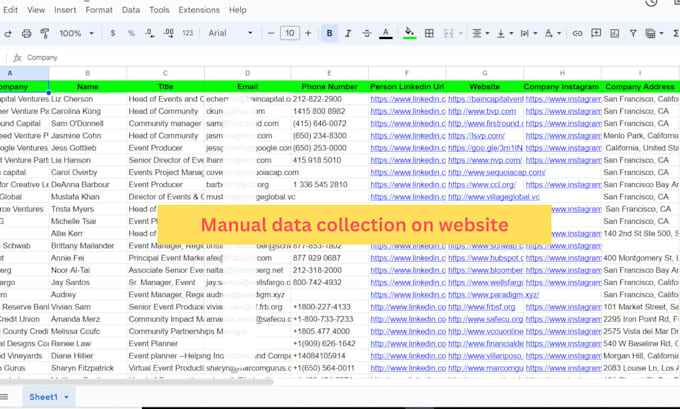
Task: Click the Borders icon
Action: pyautogui.click(x=429, y=33)
